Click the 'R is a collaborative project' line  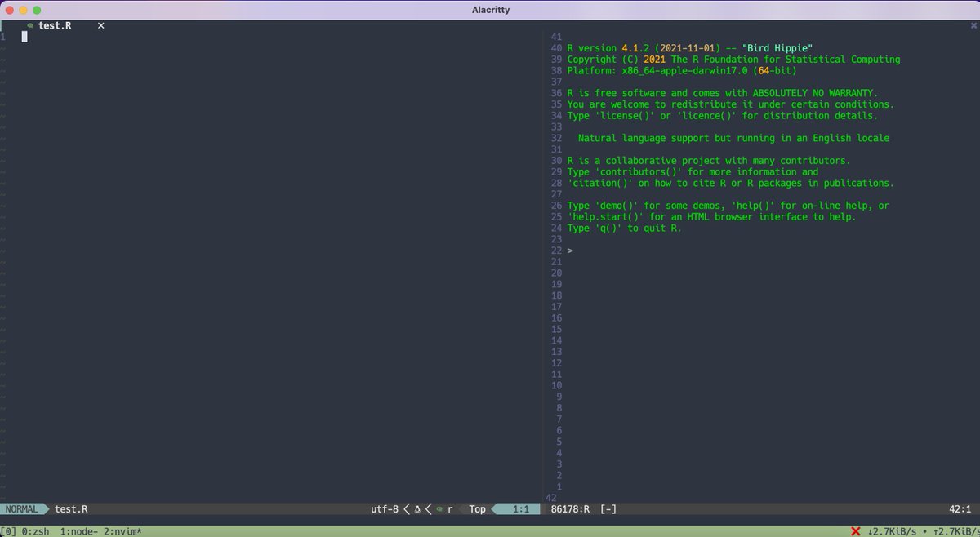[x=709, y=161]
